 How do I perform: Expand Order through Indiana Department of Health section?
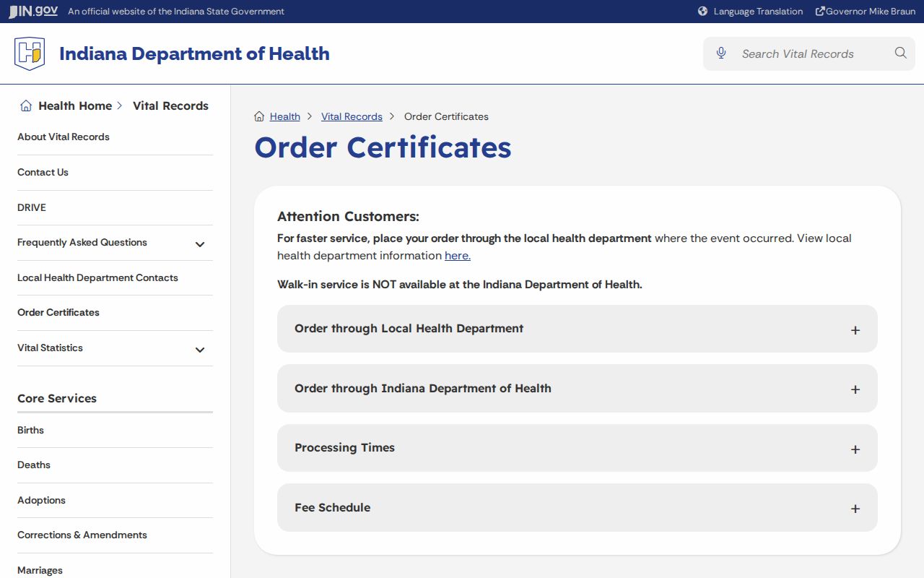[x=577, y=389]
